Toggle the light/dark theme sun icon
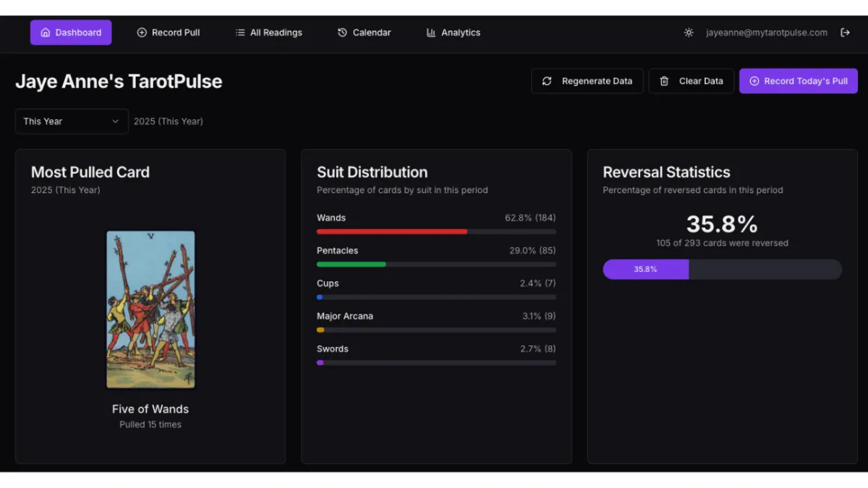Image resolution: width=868 pixels, height=488 pixels. 689,33
